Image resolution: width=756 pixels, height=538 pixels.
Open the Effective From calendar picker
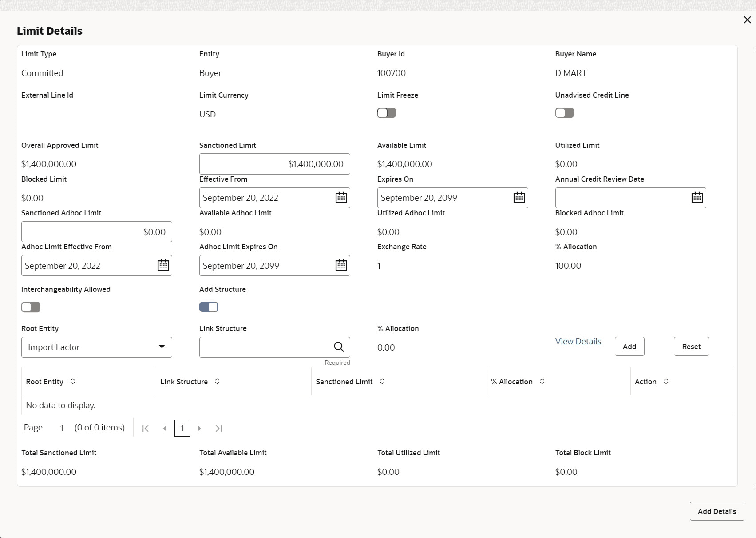click(341, 198)
